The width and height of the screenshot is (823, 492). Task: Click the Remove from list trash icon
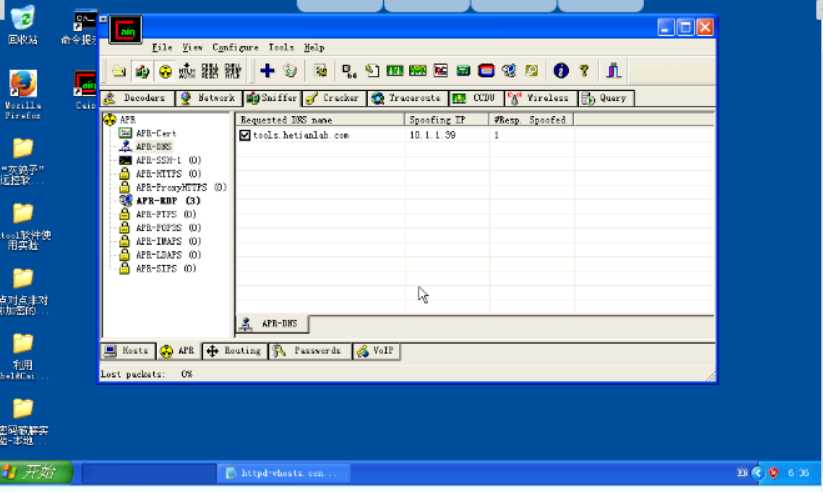coord(290,70)
